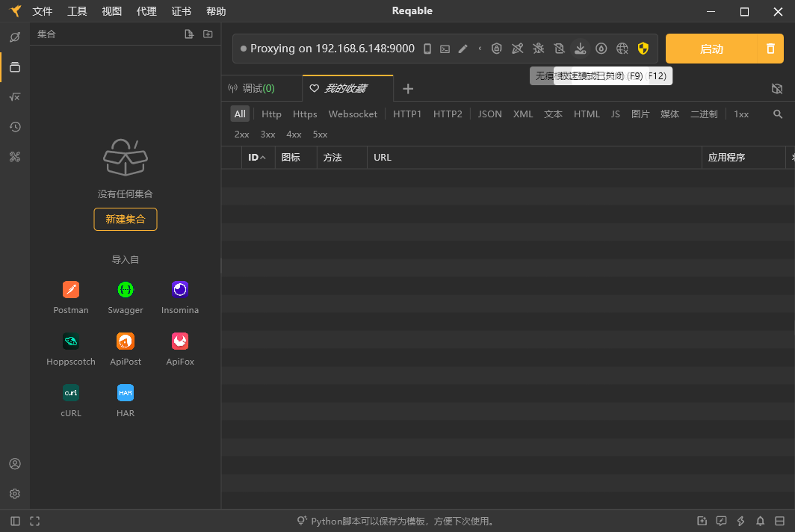
Task: Open the history clock icon in left sidebar
Action: tap(15, 127)
